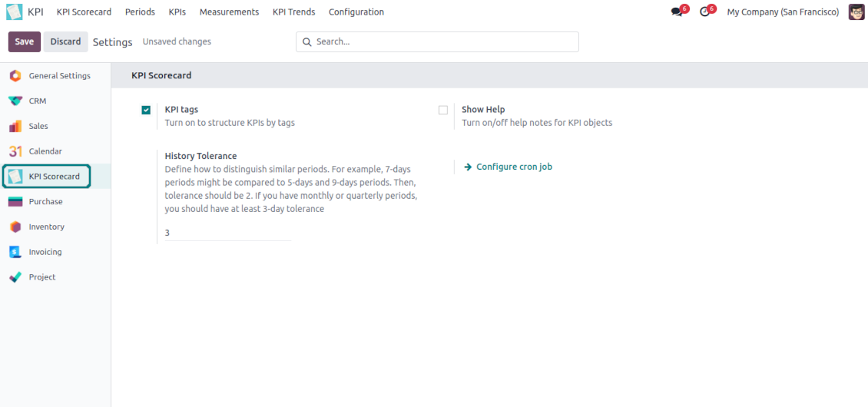The height and width of the screenshot is (407, 868).
Task: Select the General Settings icon in sidebar
Action: point(15,76)
